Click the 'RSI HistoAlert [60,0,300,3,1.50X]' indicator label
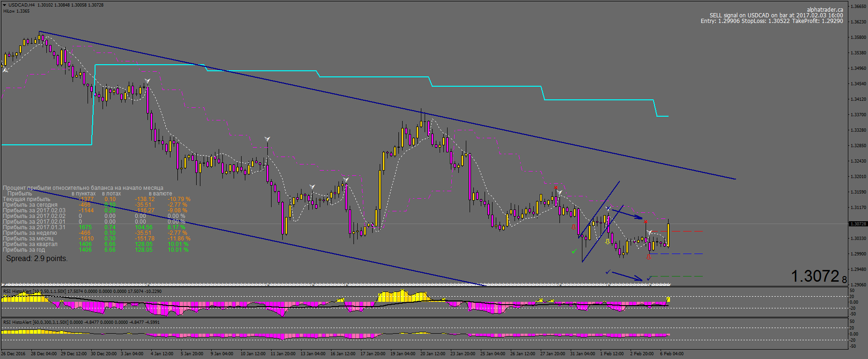This screenshot has width=868, height=359. click(36, 322)
